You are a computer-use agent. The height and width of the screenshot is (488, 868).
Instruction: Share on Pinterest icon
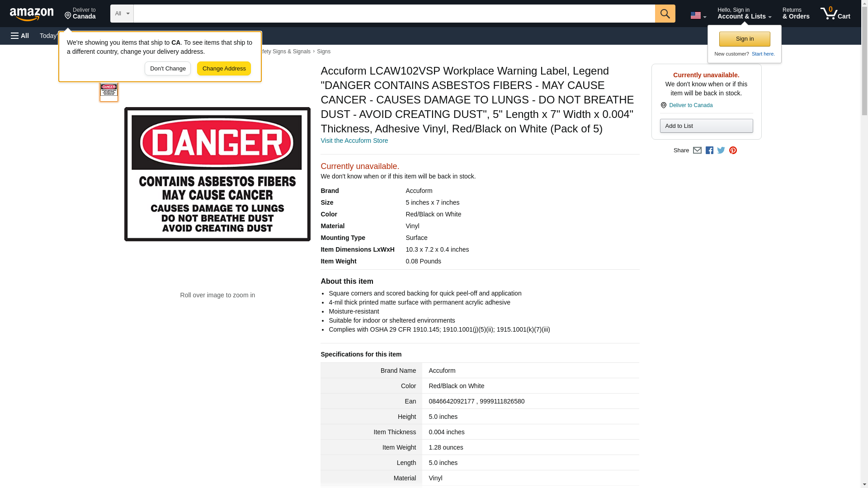[x=733, y=150]
